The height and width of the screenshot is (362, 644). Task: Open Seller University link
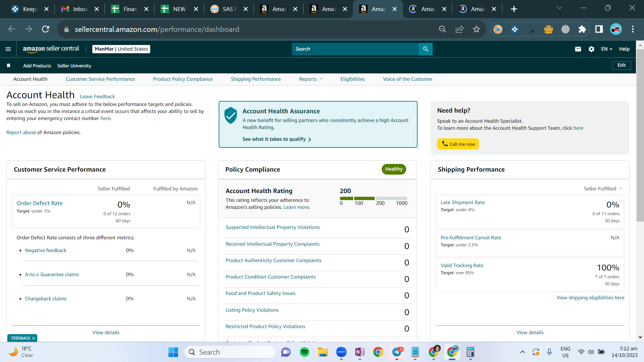pos(74,66)
